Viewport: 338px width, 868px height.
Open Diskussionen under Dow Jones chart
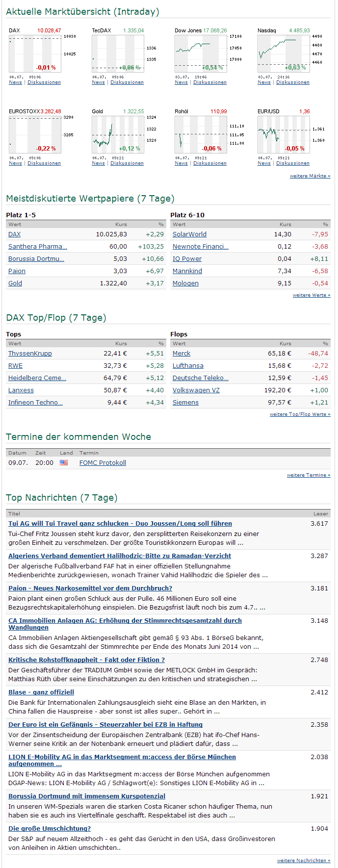[x=210, y=82]
